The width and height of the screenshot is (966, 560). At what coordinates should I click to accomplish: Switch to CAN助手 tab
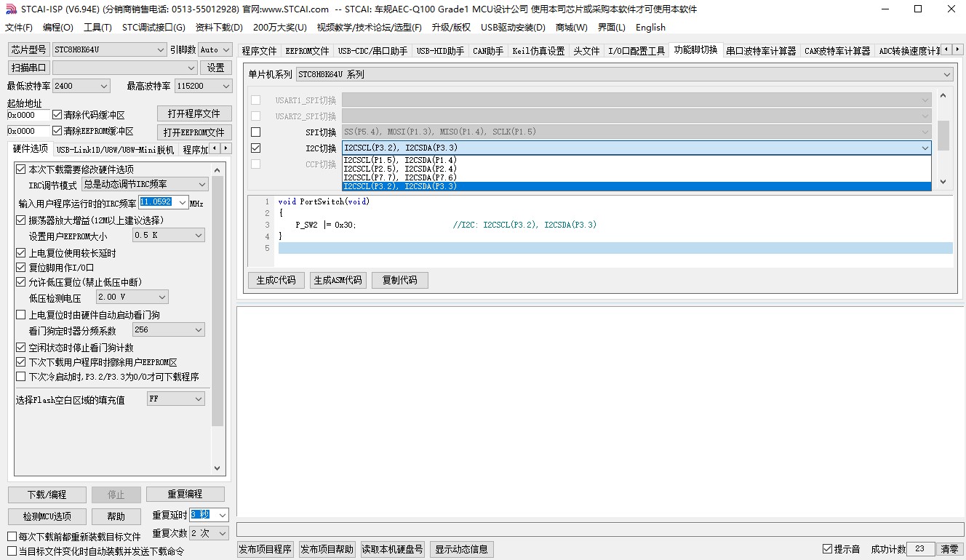[488, 51]
